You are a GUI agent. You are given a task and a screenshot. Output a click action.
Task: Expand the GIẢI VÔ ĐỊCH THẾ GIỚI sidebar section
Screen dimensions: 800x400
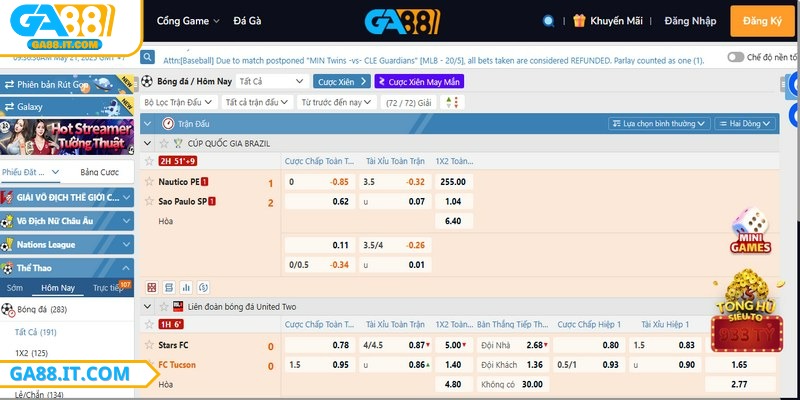[x=67, y=198]
